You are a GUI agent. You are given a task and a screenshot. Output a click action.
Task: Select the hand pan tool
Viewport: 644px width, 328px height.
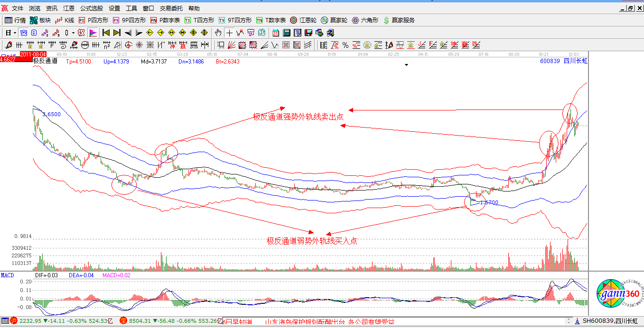(218, 33)
